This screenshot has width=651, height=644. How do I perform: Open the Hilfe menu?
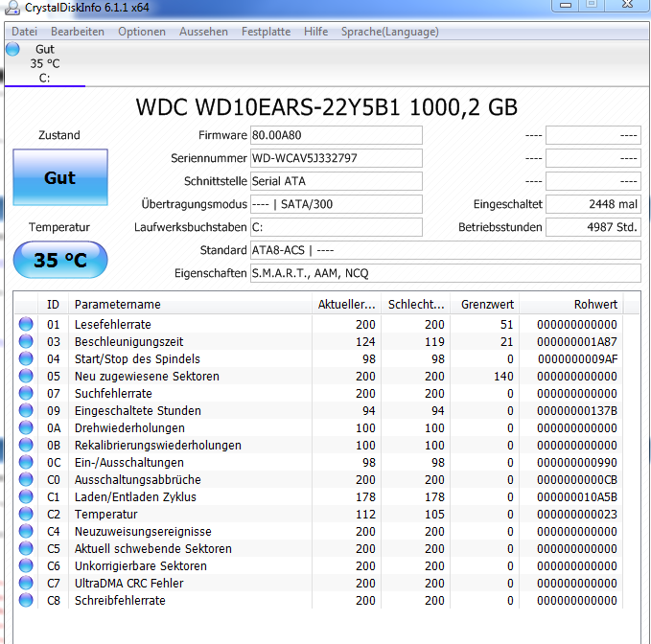tap(315, 32)
